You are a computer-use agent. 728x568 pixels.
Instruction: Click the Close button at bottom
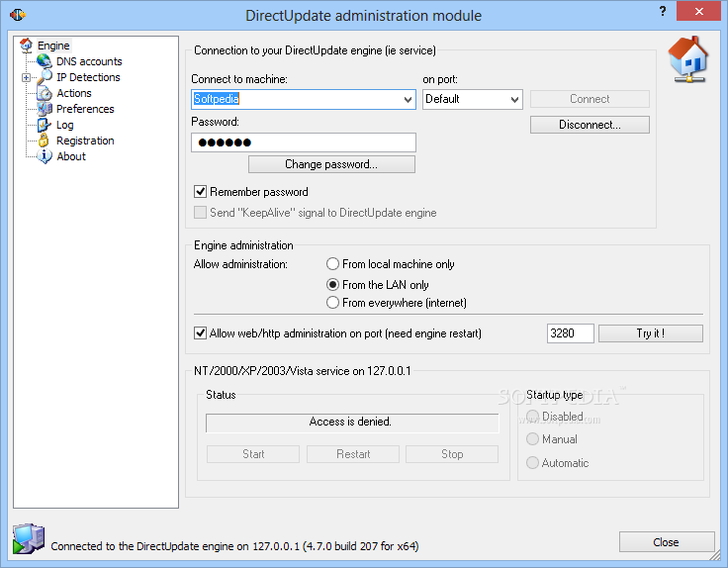click(667, 542)
